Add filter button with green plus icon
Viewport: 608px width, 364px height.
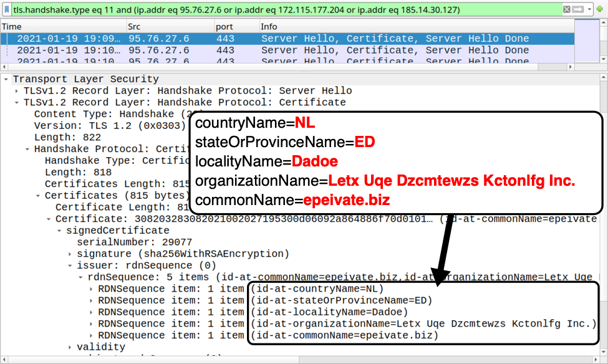click(601, 10)
